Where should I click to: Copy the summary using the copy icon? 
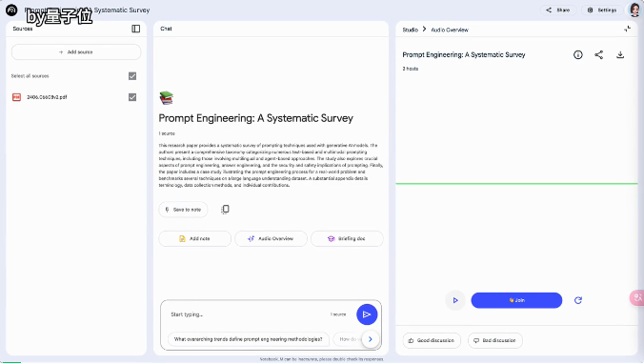coord(225,210)
